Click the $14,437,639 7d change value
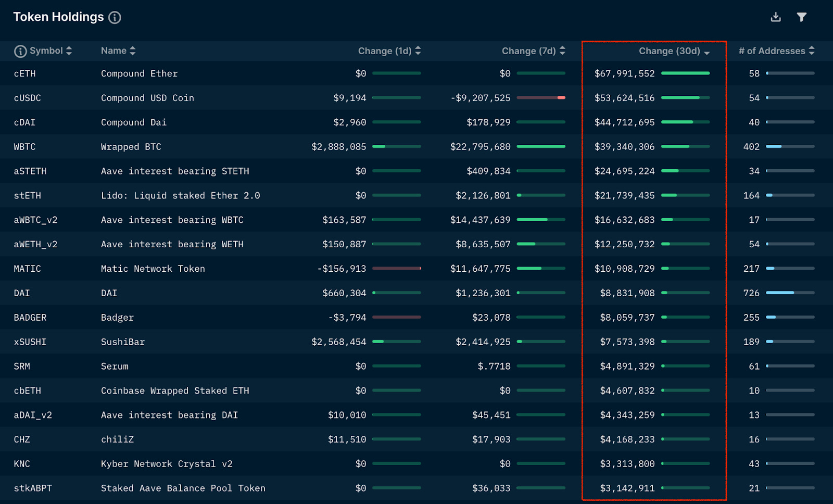The height and width of the screenshot is (504, 833). point(481,220)
